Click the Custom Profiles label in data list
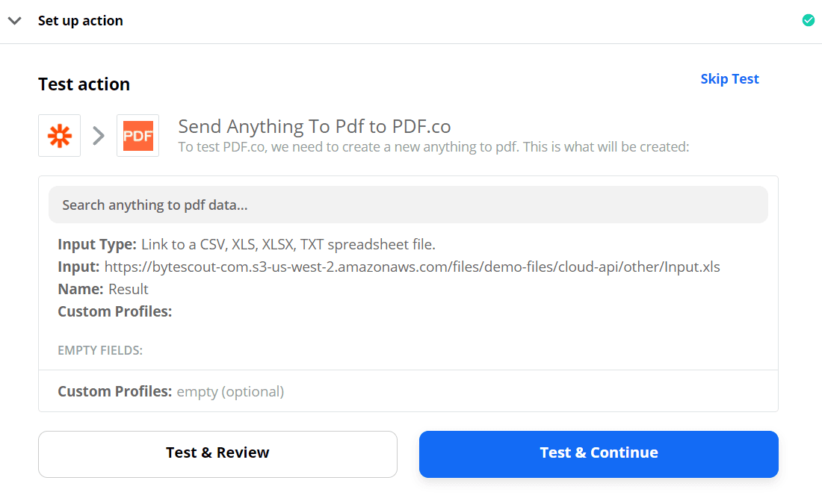Viewport: 822px width, 504px height. (115, 311)
